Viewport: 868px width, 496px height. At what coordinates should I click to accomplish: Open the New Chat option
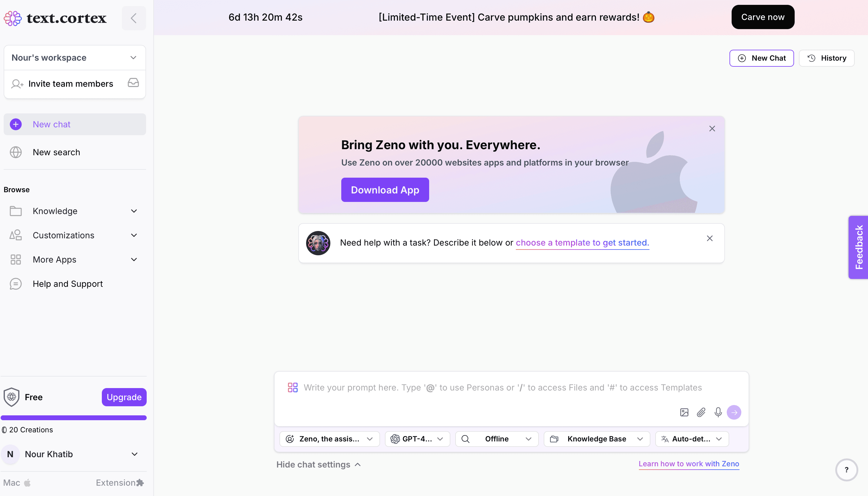pyautogui.click(x=762, y=58)
